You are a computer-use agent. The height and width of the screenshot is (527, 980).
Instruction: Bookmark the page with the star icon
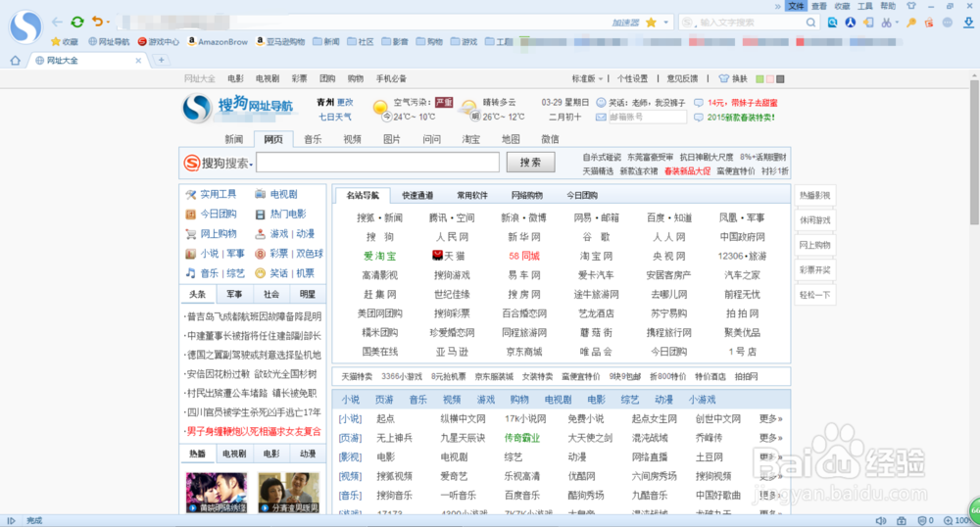pyautogui.click(x=652, y=23)
